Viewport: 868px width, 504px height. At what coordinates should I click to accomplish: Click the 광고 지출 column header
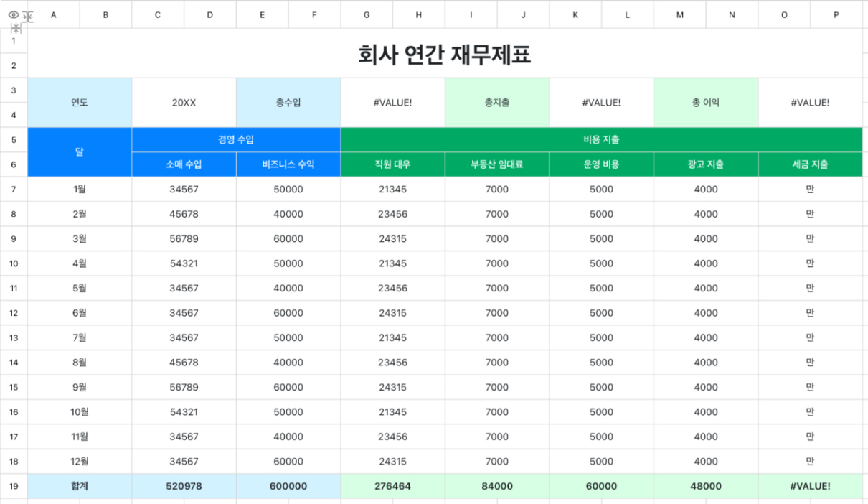tap(706, 164)
